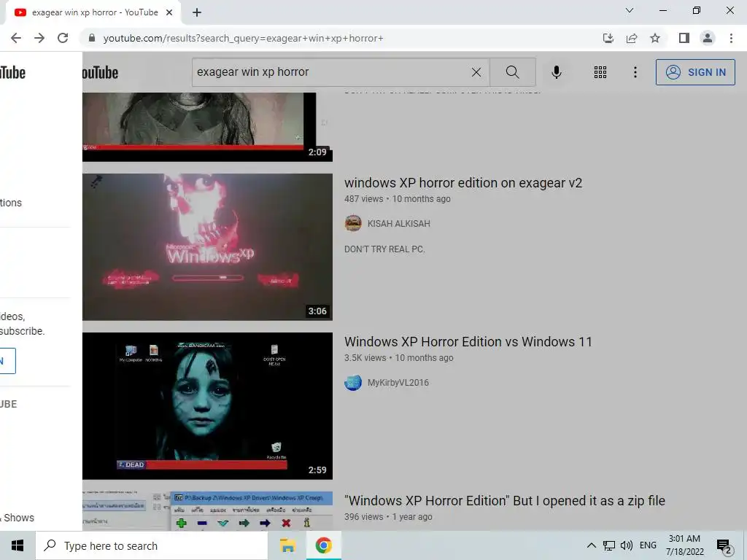This screenshot has width=747, height=560.
Task: Bookmark this page with the star
Action: coord(655,38)
